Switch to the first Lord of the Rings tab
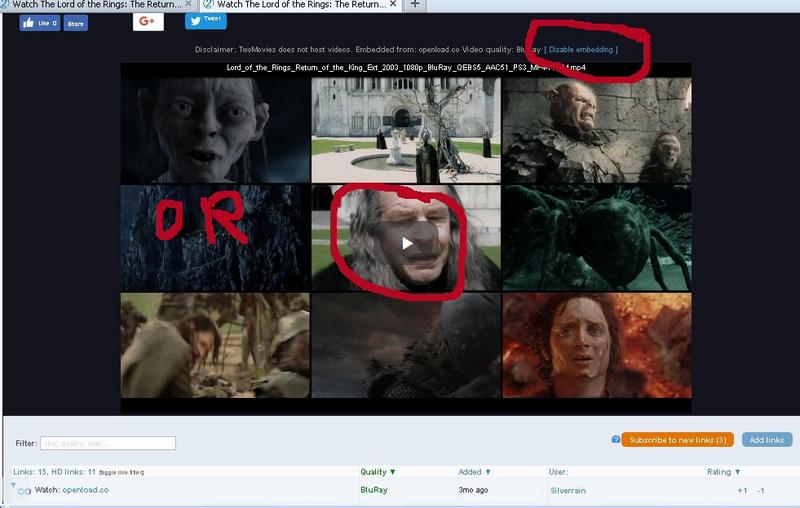Image resolution: width=800 pixels, height=508 pixels. coord(96,5)
